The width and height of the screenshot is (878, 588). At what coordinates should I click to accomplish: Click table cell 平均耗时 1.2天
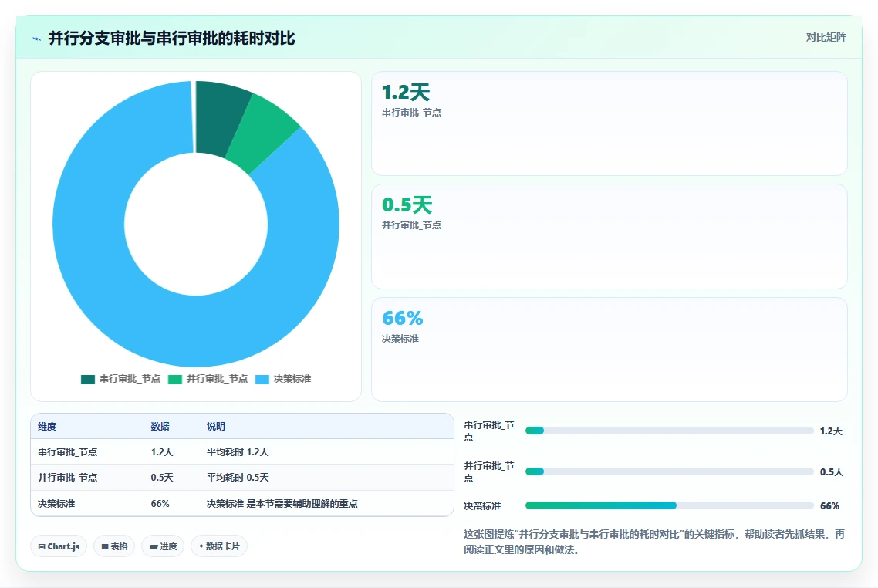238,452
